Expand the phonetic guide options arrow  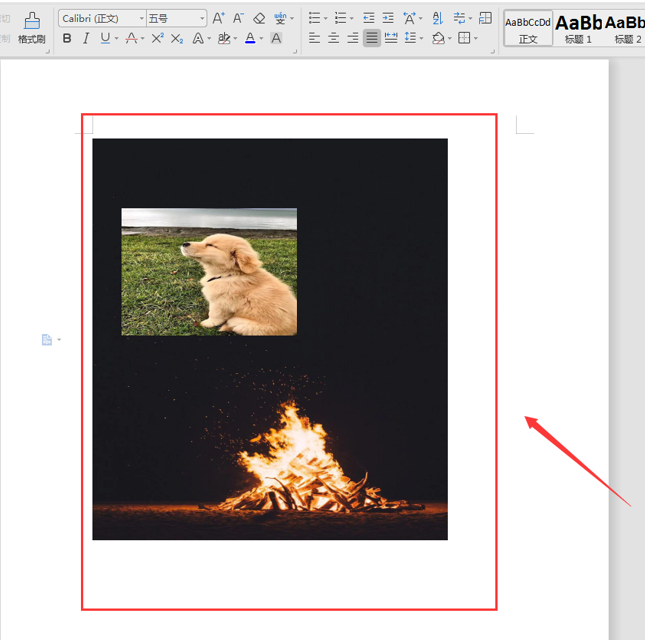pyautogui.click(x=292, y=19)
